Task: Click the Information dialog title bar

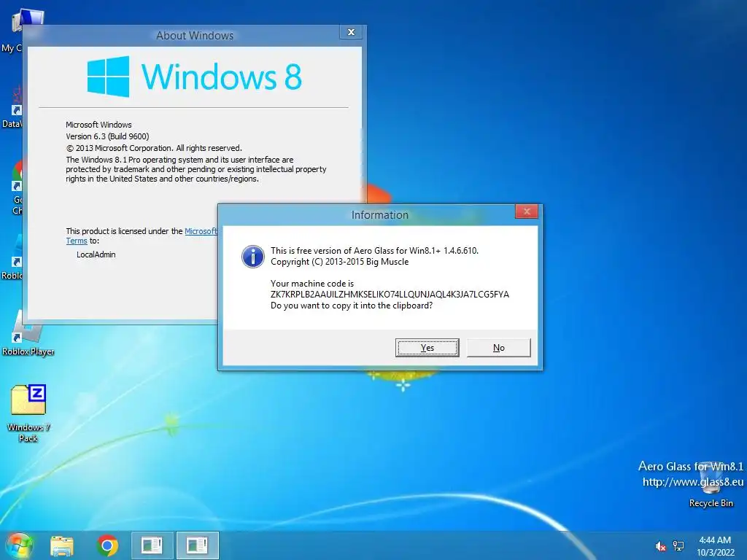Action: click(379, 215)
